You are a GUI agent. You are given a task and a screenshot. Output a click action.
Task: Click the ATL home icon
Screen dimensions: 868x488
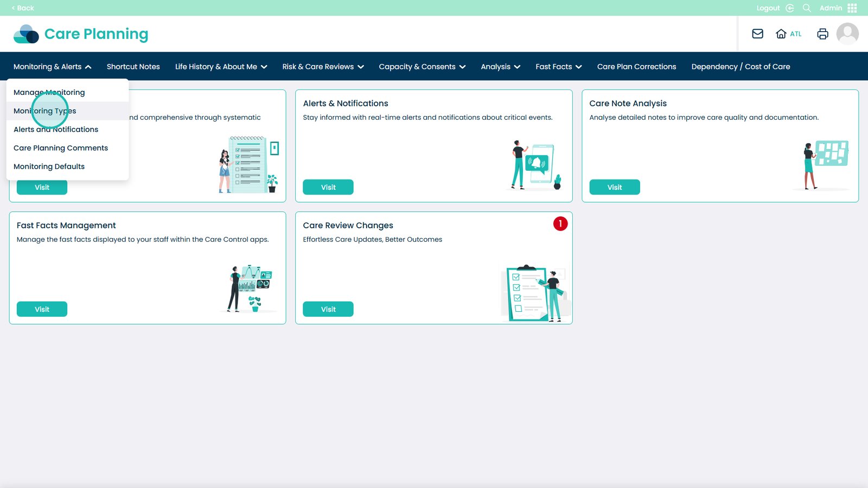click(781, 34)
